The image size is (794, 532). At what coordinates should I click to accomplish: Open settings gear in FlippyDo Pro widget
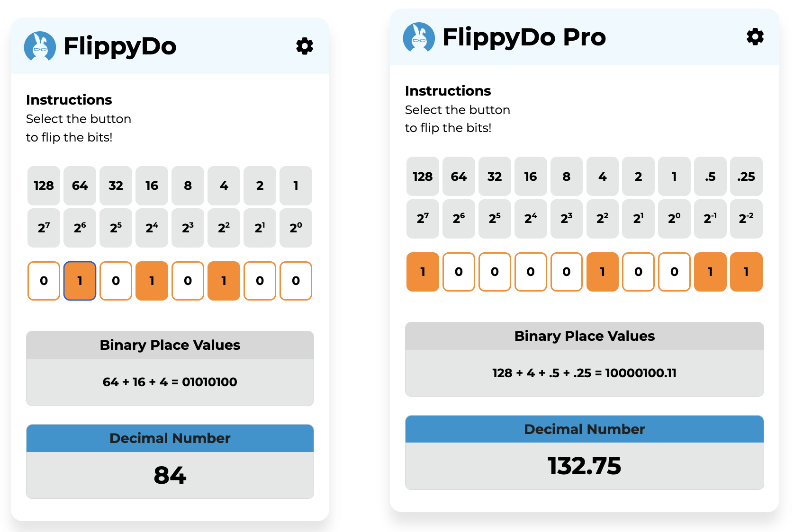755,36
